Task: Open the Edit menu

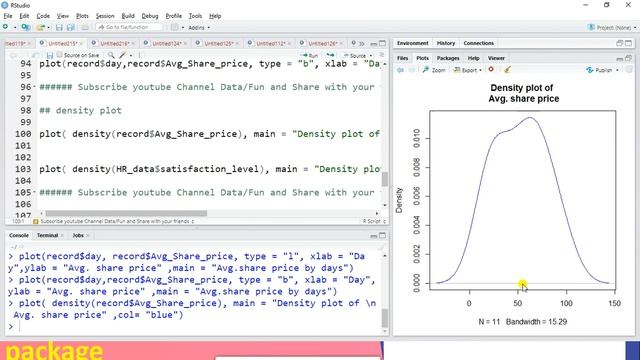Action: click(24, 16)
